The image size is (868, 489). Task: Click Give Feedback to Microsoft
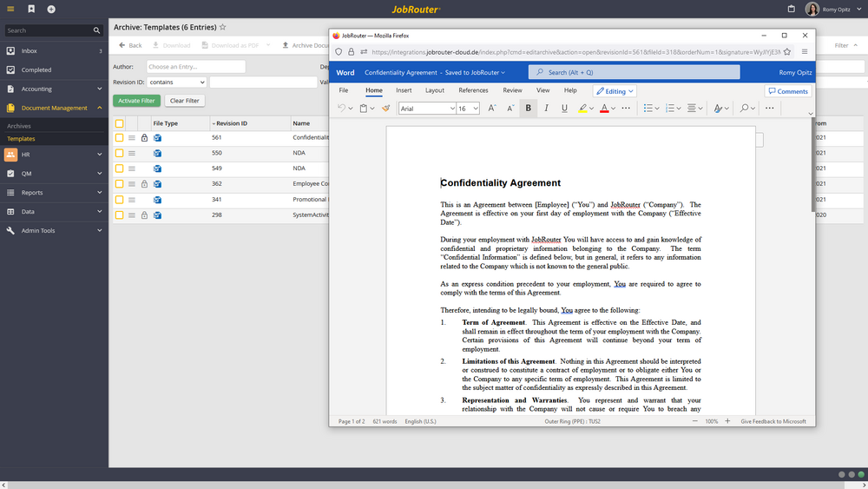(773, 421)
